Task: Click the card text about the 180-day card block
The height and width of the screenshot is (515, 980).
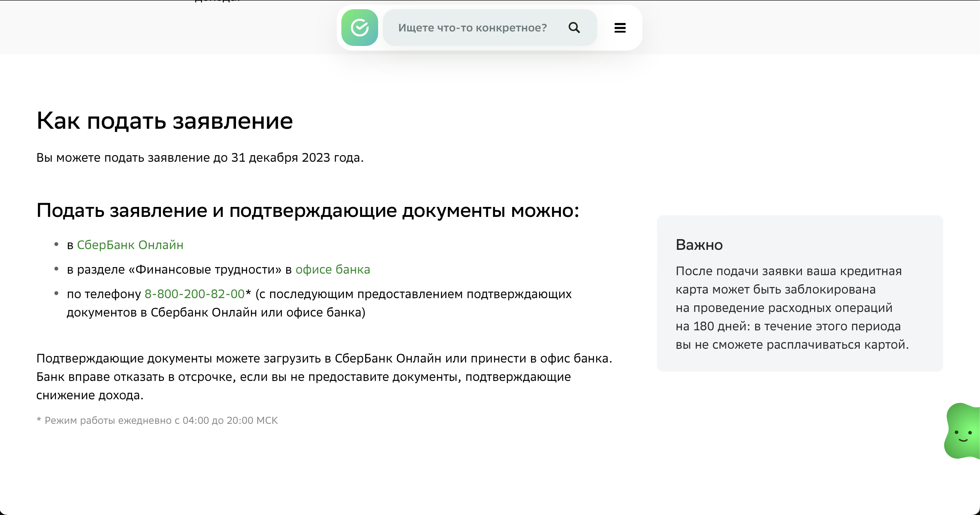Action: pyautogui.click(x=792, y=308)
